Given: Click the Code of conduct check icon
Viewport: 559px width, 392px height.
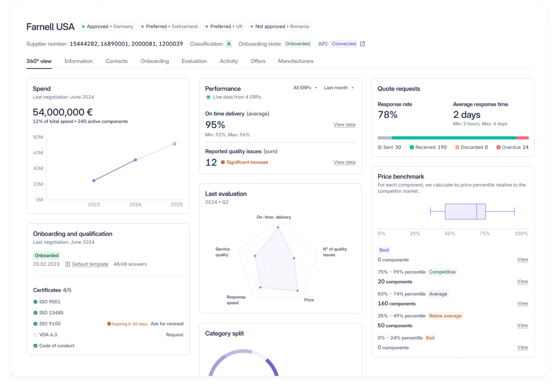Looking at the screenshot, I should tap(35, 346).
